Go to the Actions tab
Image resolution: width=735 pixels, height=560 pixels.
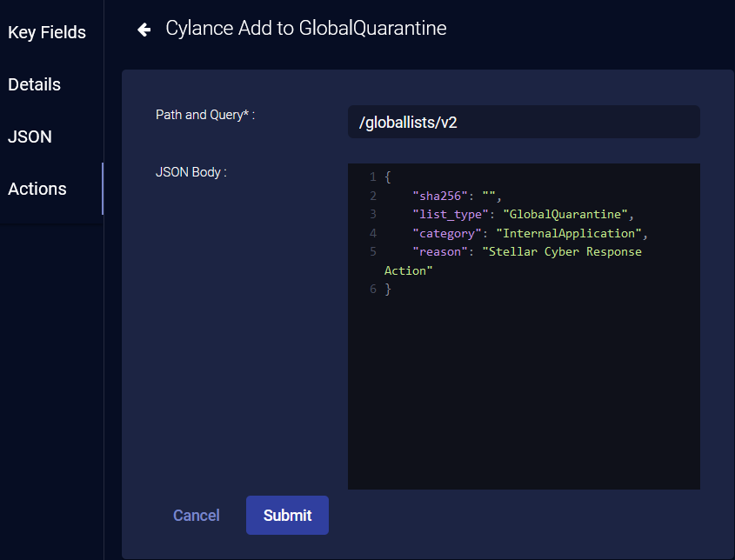(x=37, y=189)
